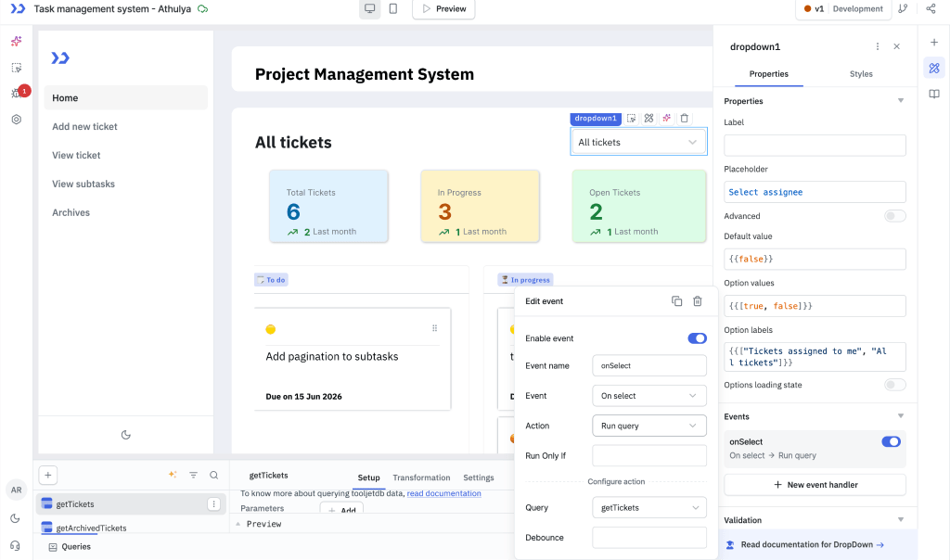Viewport: 950px width, 560px height.
Task: Click the Label input field
Action: [815, 146]
